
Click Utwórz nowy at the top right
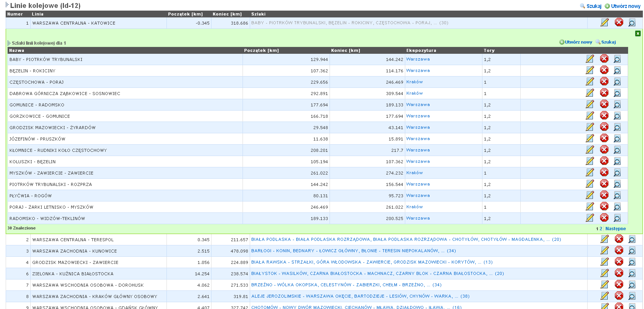(x=625, y=6)
